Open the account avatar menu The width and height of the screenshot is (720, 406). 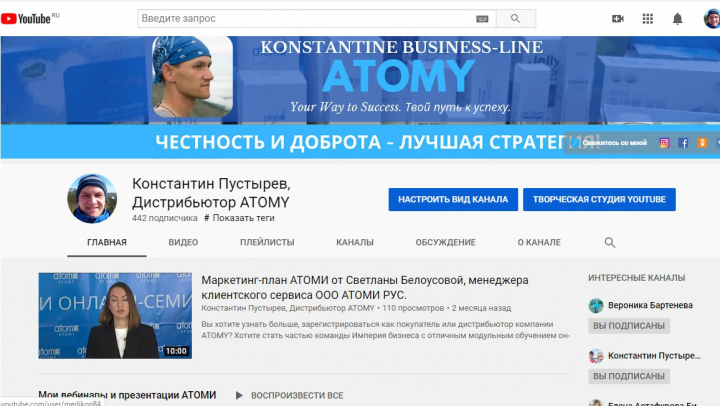click(712, 19)
